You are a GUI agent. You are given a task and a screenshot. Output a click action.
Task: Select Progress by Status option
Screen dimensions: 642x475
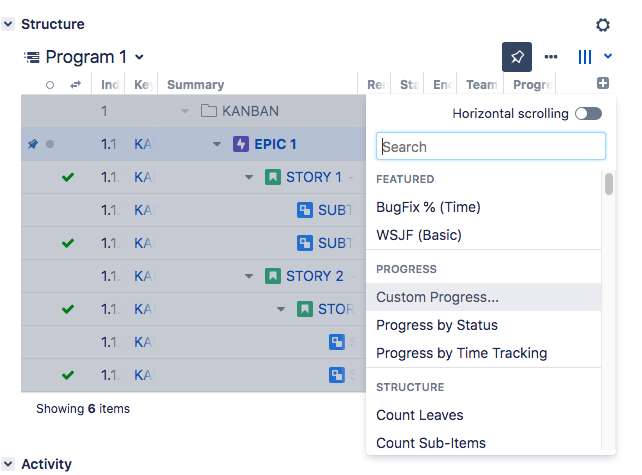436,325
